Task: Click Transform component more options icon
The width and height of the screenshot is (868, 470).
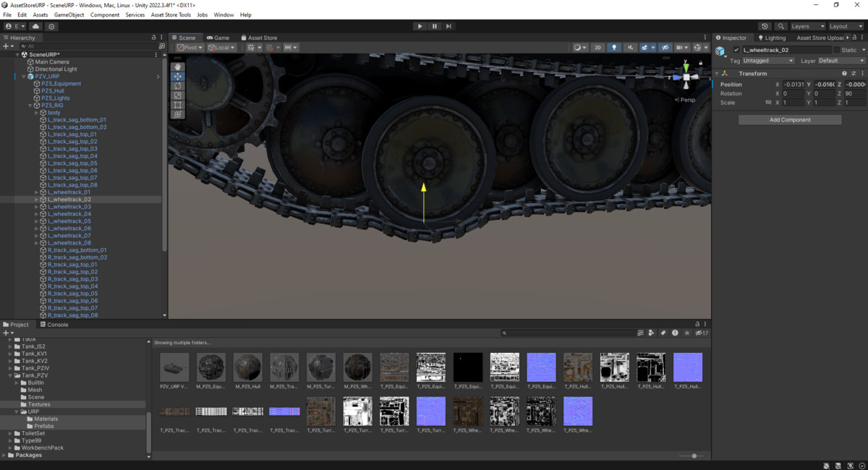Action: pos(862,74)
